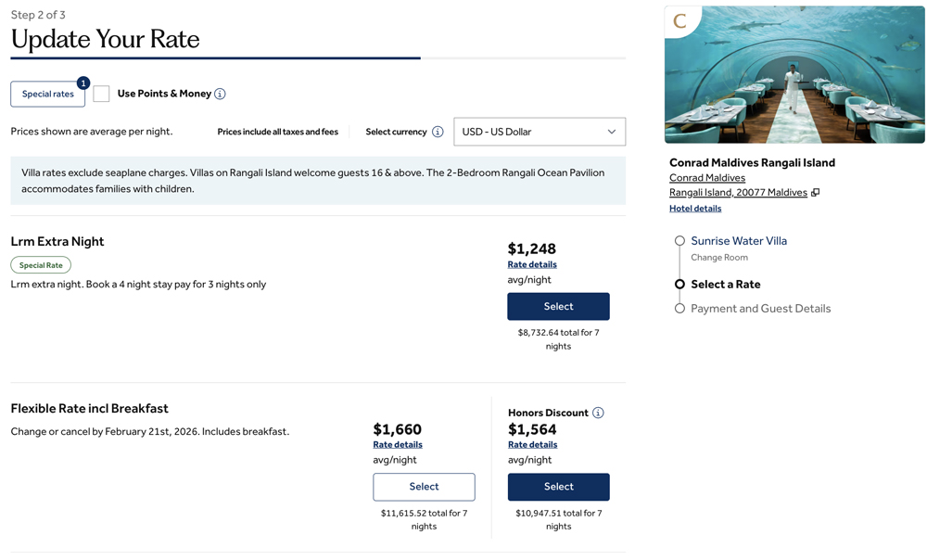Open the Special rates button
Viewport: 927px width, 560px height.
pyautogui.click(x=48, y=94)
